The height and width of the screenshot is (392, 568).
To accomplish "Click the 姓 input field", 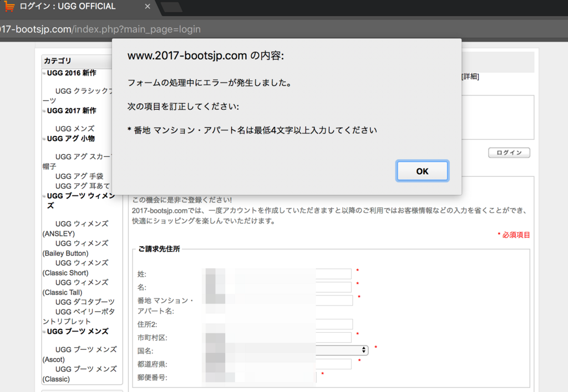I will click(x=278, y=274).
